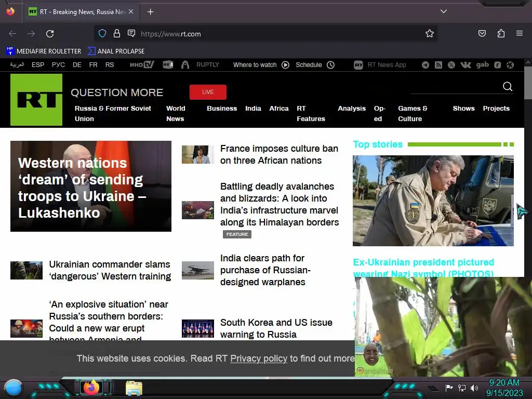
Task: Open the Africa section
Action: (279, 109)
